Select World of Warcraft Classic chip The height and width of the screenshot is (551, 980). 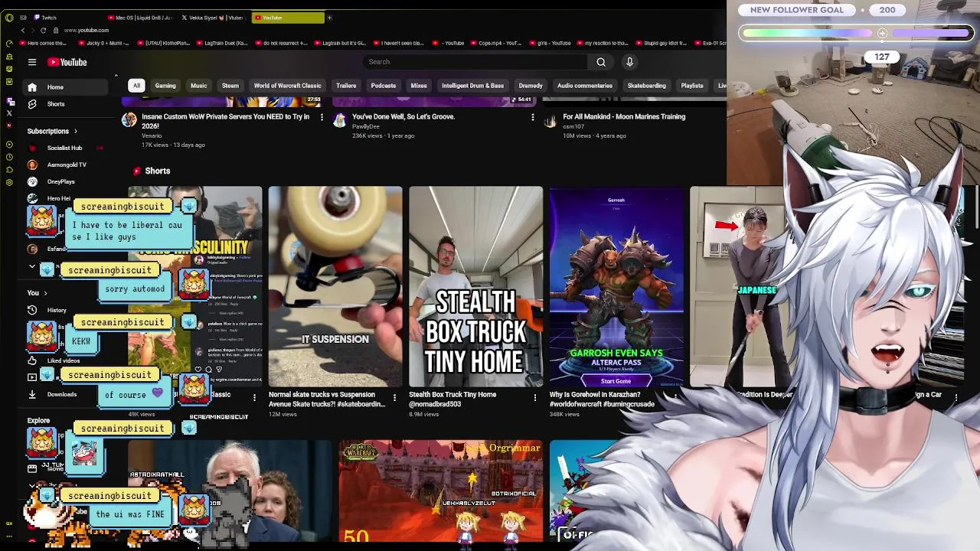point(287,86)
